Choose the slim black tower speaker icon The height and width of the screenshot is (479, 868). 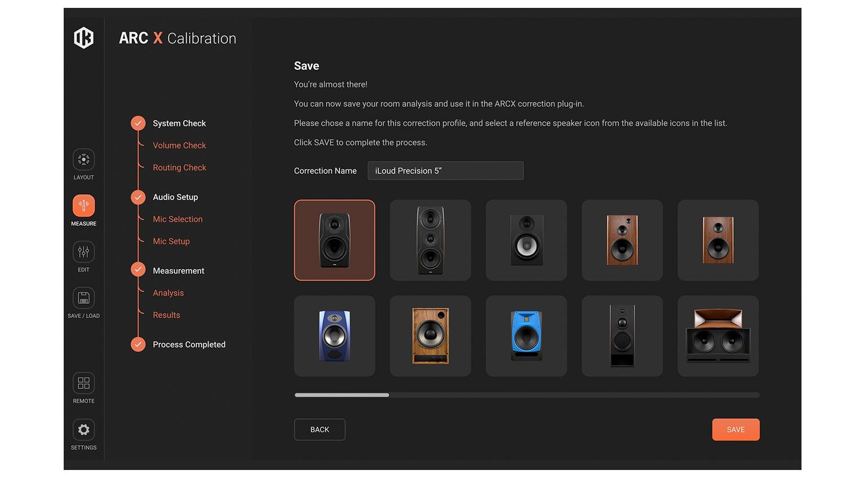pos(622,336)
